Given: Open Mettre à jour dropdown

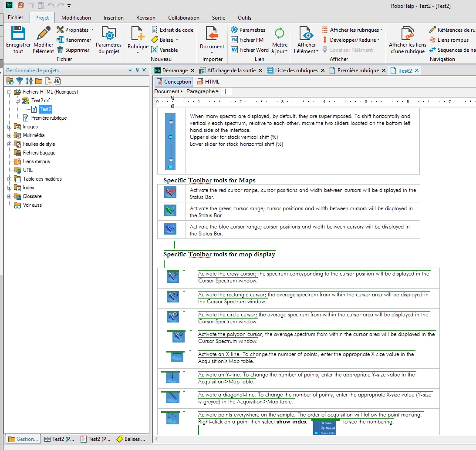Looking at the screenshot, I should 286,51.
